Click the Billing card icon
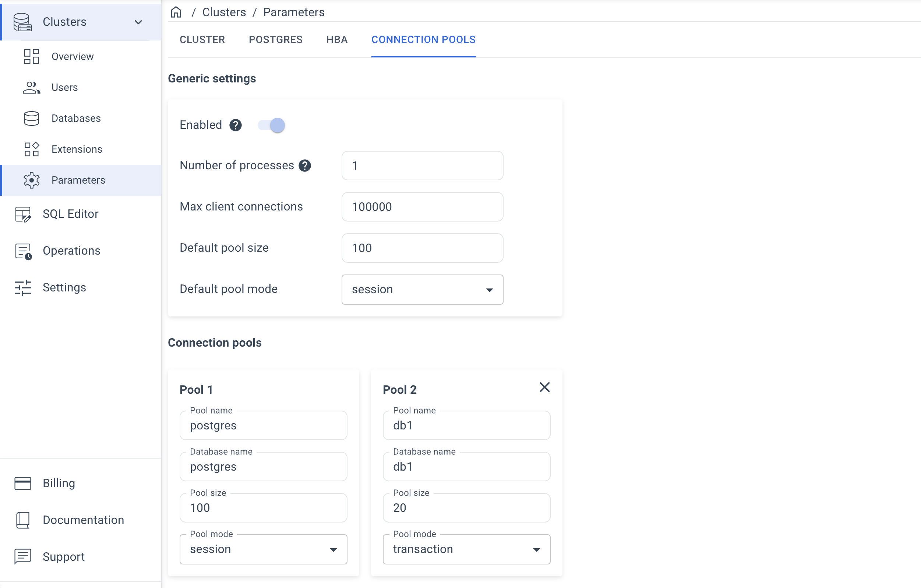921x588 pixels. [x=23, y=483]
